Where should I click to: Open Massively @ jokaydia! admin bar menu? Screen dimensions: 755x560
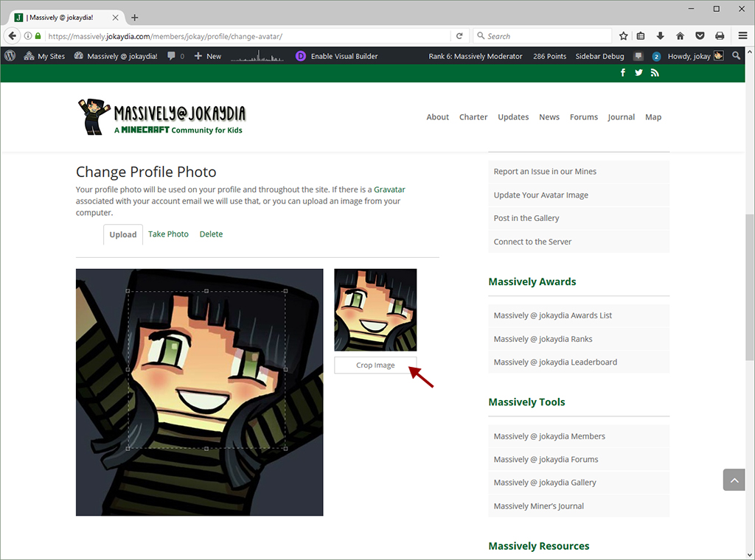tap(116, 56)
